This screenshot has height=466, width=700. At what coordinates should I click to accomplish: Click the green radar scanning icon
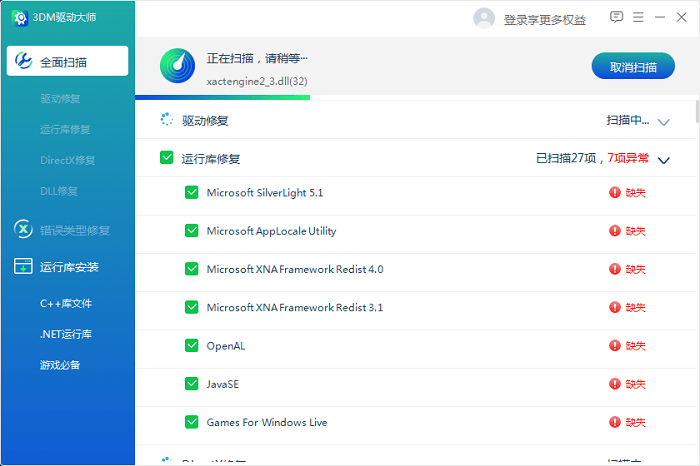(x=177, y=66)
